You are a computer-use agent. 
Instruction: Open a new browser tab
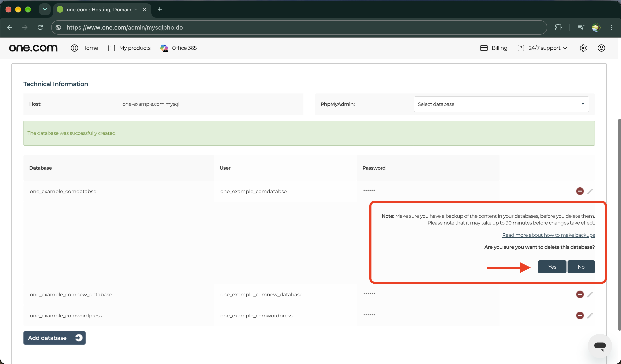tap(160, 9)
